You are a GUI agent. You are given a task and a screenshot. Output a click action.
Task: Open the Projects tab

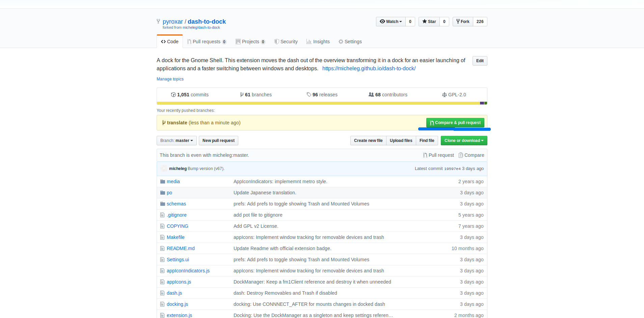[x=250, y=42]
